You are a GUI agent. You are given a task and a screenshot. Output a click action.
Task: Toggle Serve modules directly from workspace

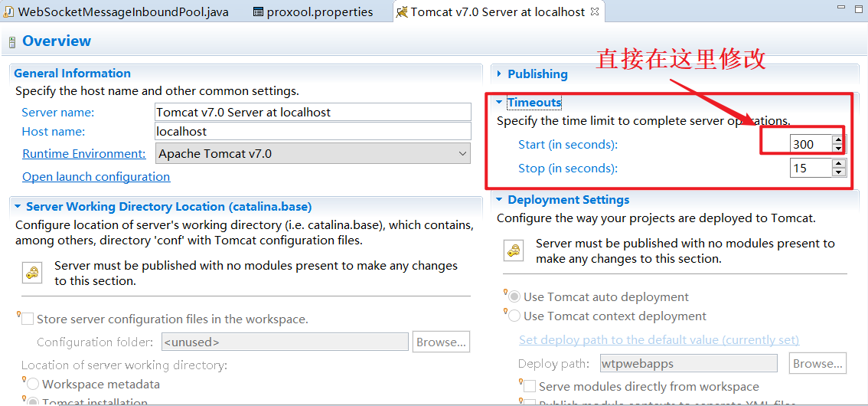[530, 386]
